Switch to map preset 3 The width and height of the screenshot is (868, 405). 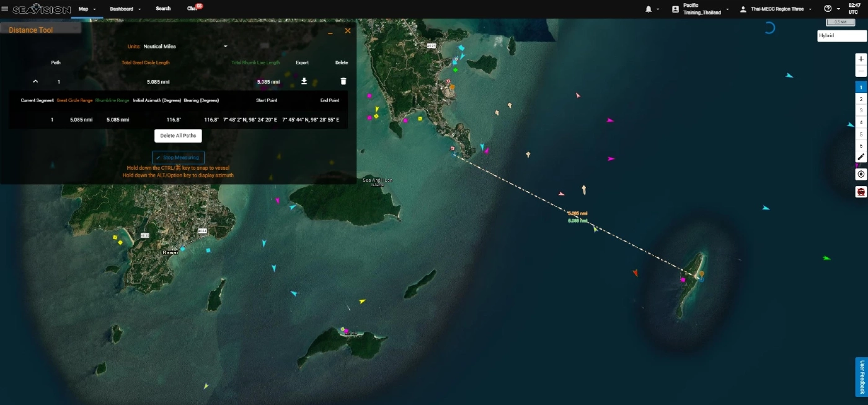click(861, 110)
